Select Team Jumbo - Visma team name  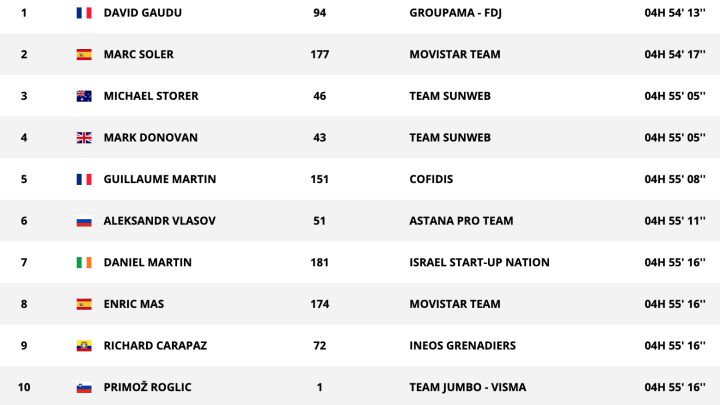[468, 388]
